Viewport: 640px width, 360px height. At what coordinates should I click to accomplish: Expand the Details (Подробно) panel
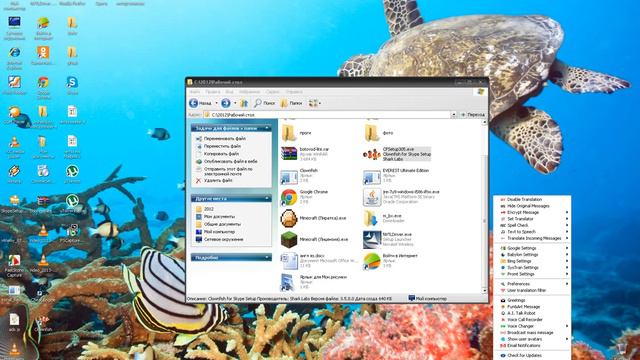pos(267,258)
